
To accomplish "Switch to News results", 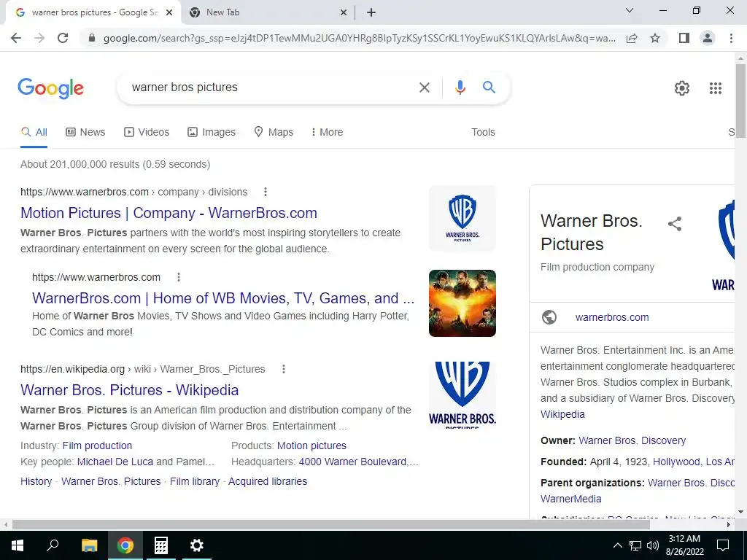I will click(85, 132).
